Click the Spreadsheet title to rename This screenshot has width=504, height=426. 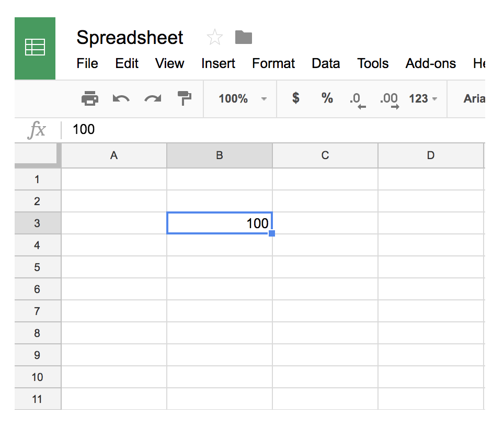pos(130,38)
